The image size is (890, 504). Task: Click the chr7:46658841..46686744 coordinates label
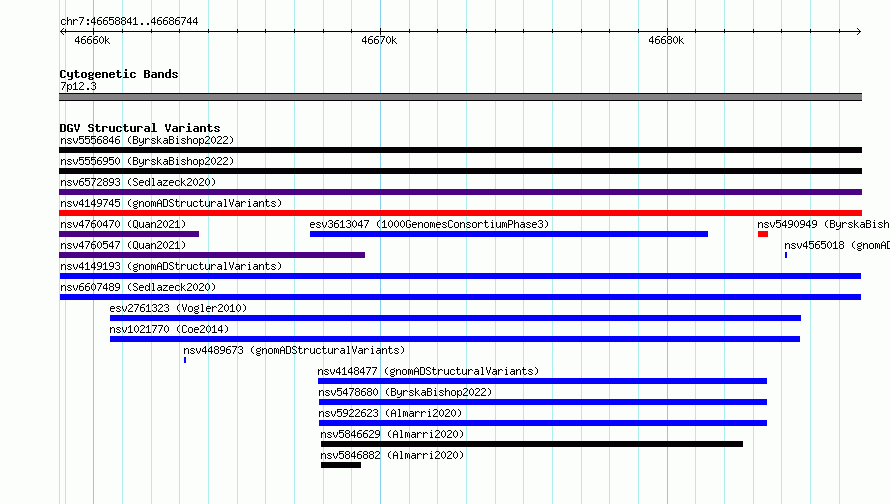point(129,22)
